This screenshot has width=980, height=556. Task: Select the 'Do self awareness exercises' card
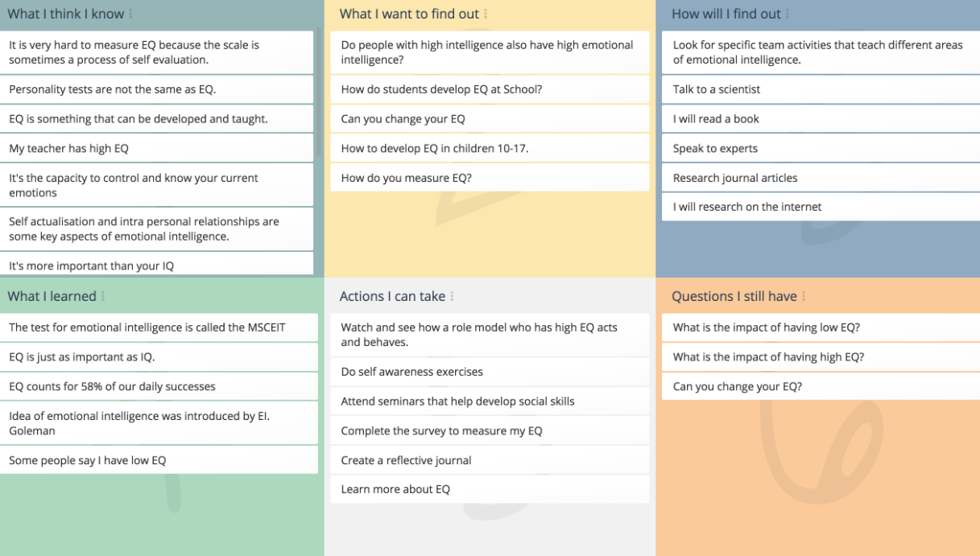pos(489,372)
